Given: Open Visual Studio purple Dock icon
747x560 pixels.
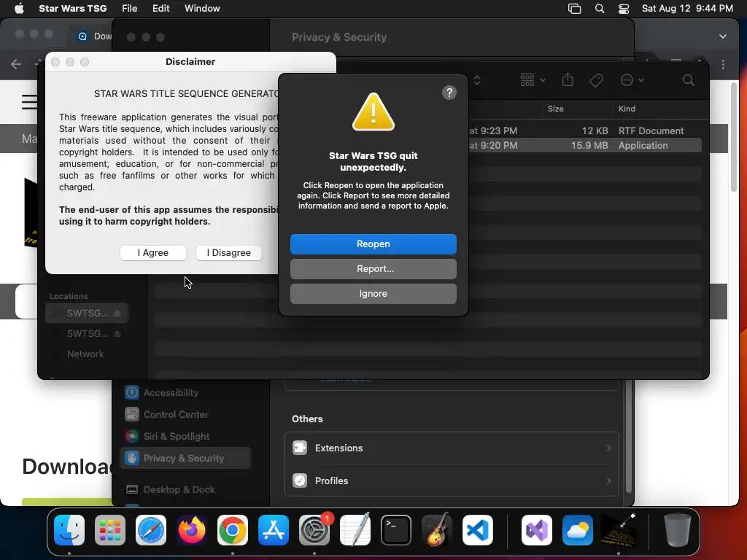Looking at the screenshot, I should click(x=537, y=530).
